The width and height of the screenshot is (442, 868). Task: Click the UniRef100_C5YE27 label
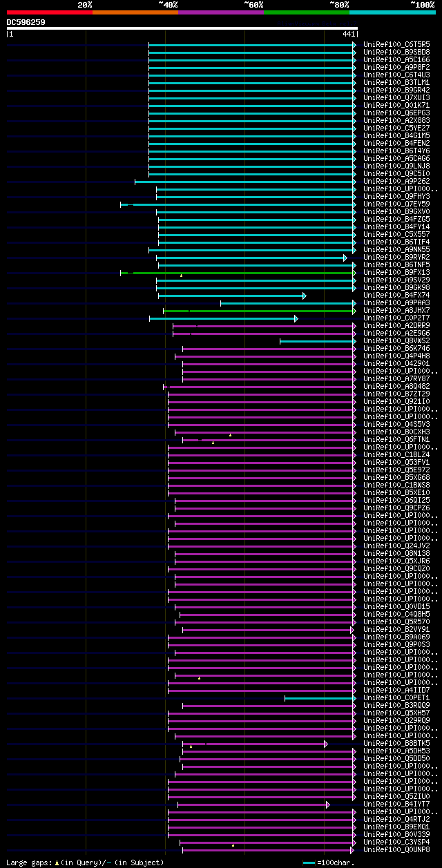(396, 128)
